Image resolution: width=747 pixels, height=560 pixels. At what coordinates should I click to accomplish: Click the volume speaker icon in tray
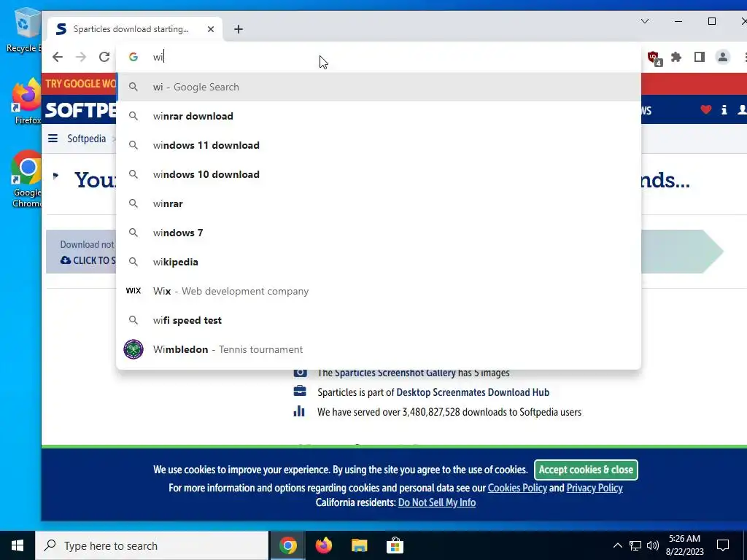click(x=653, y=545)
